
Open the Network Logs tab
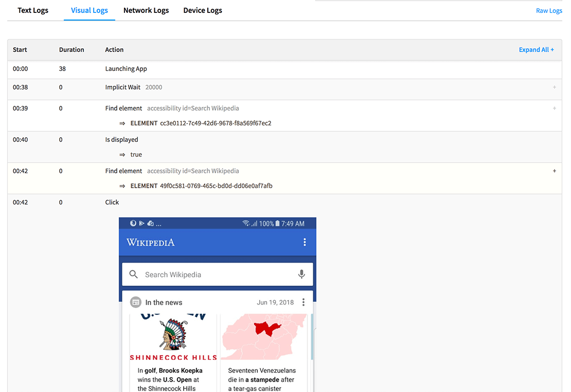pos(146,10)
